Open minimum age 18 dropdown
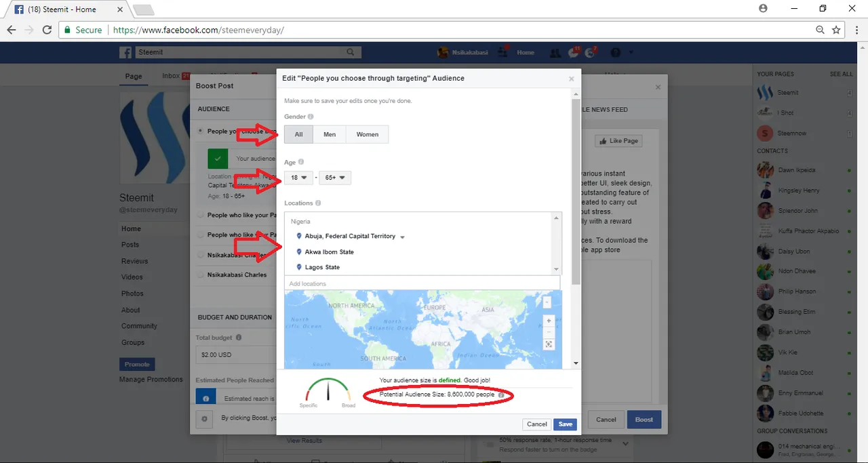 [x=299, y=178]
